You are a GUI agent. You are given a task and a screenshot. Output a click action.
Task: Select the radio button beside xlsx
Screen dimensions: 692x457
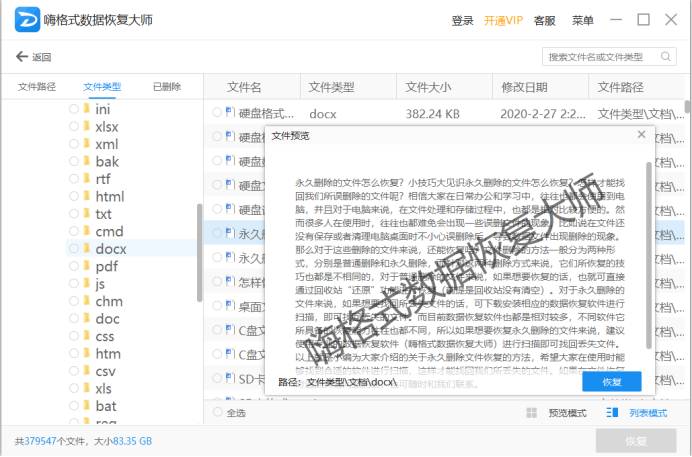(x=72, y=127)
